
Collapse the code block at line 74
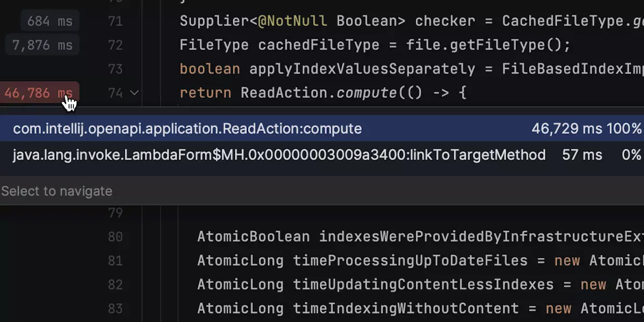tap(135, 93)
